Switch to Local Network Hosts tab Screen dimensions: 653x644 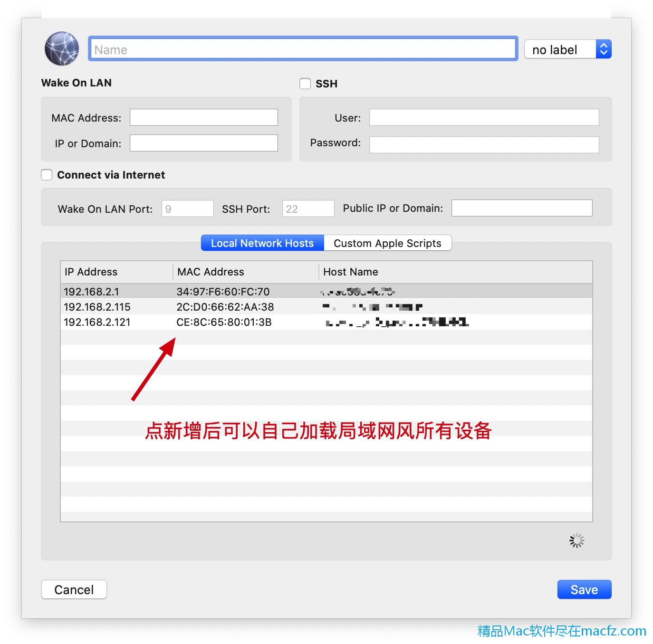point(262,243)
